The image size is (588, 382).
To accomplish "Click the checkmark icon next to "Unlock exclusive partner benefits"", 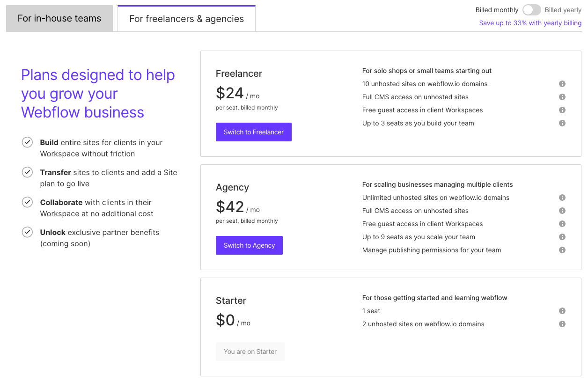I will (27, 232).
